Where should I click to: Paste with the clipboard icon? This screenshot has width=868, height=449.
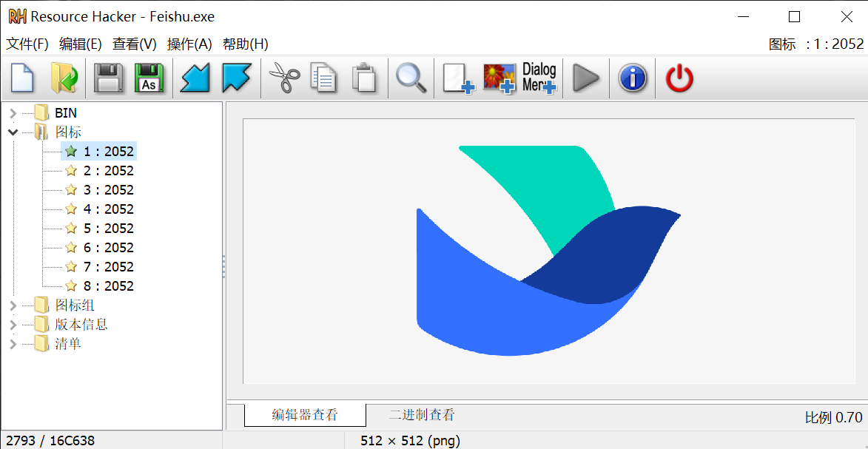point(364,78)
